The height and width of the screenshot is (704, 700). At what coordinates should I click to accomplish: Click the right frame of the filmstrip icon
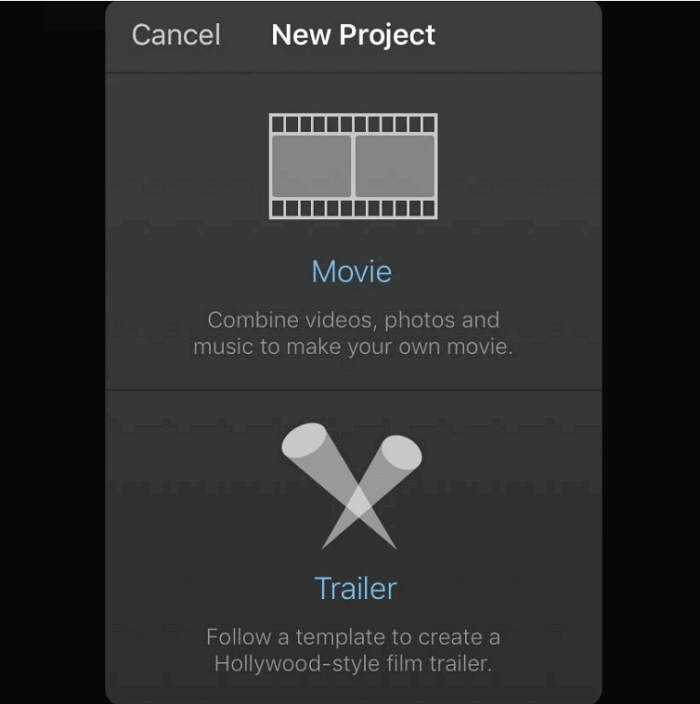pyautogui.click(x=395, y=166)
